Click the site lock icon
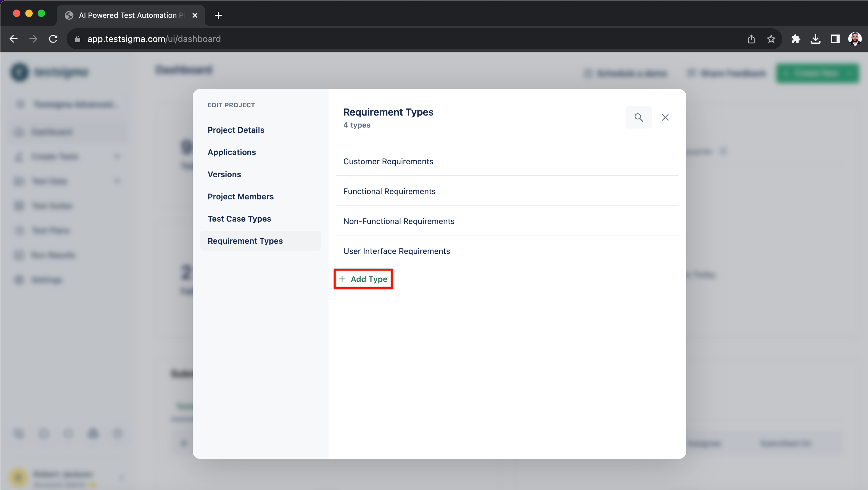Viewport: 868px width, 490px height. click(77, 39)
